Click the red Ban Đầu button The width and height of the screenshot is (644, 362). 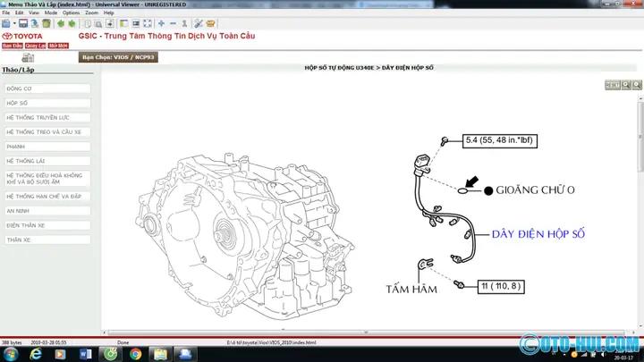(13, 46)
